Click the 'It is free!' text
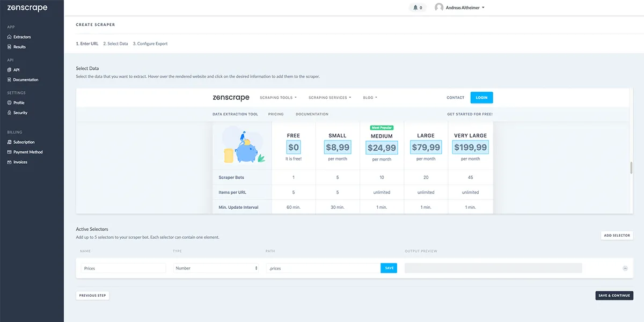 coord(294,159)
